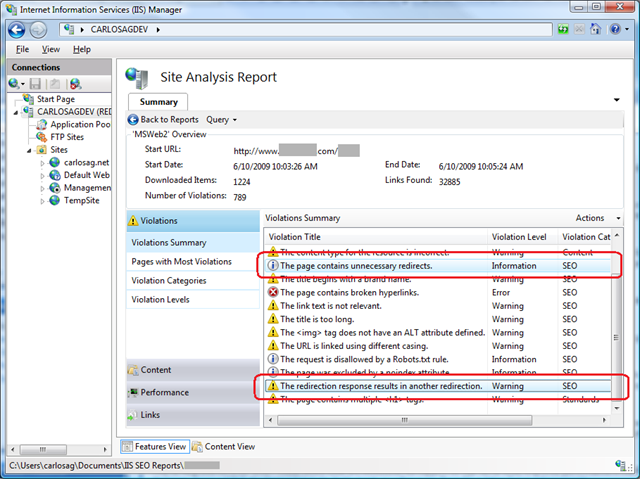The width and height of the screenshot is (640, 479).
Task: Open Application Pools in Connections tree
Action: (x=80, y=124)
